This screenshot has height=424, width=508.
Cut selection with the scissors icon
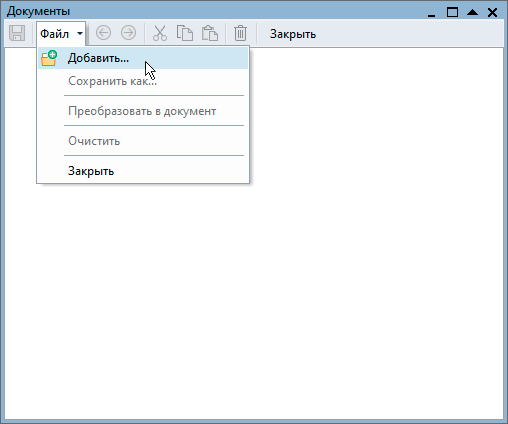[160, 33]
